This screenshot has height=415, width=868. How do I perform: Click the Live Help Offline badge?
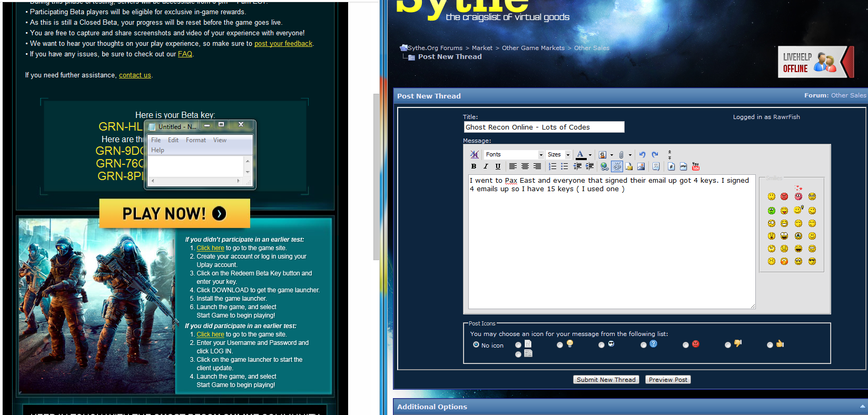pos(816,62)
